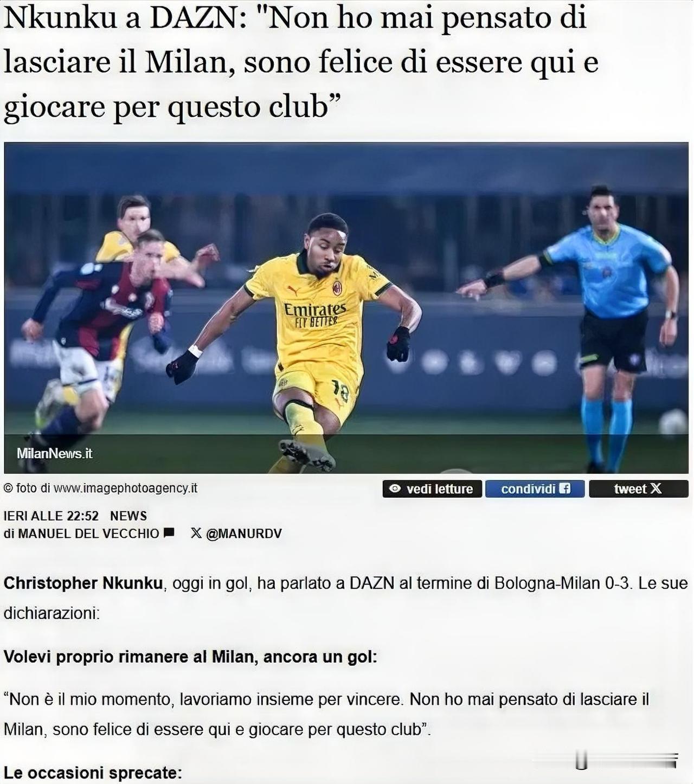
Task: Visit the @MANURDV profile handle
Action: 244,534
